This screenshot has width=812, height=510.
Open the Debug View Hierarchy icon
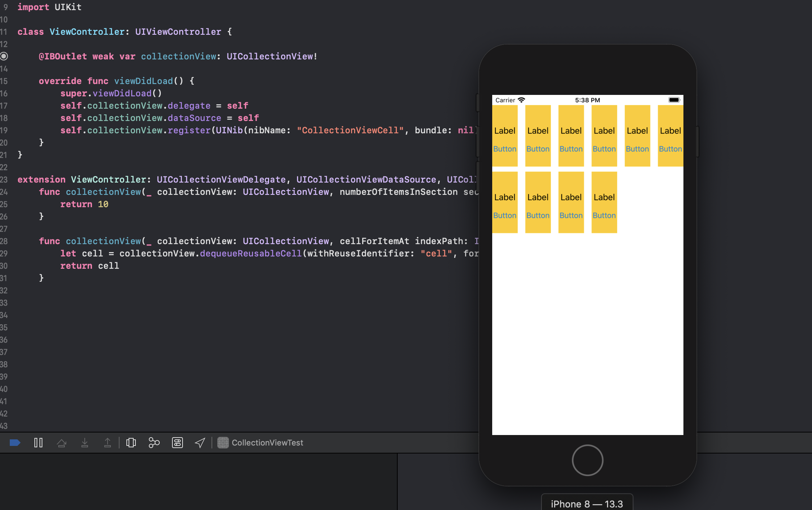(131, 443)
